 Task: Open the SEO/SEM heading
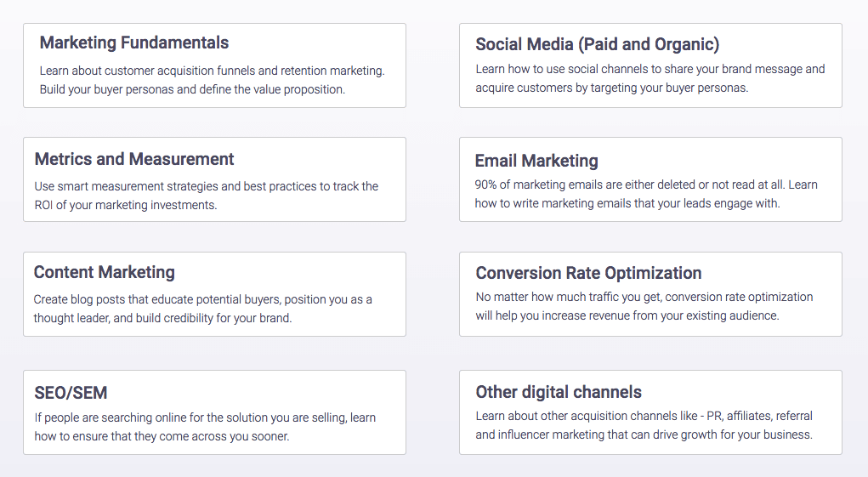pyautogui.click(x=71, y=393)
